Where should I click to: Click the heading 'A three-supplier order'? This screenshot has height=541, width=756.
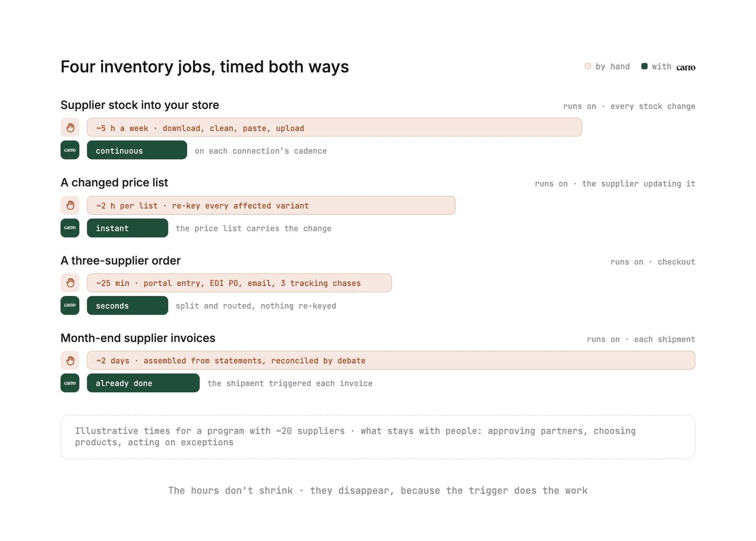120,261
